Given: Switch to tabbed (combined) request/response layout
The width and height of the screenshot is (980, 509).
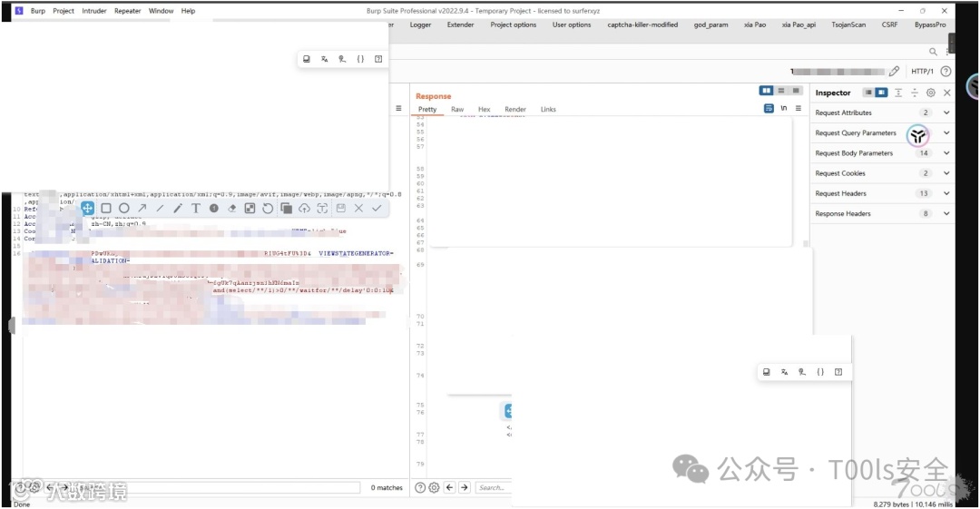Looking at the screenshot, I should 796,91.
